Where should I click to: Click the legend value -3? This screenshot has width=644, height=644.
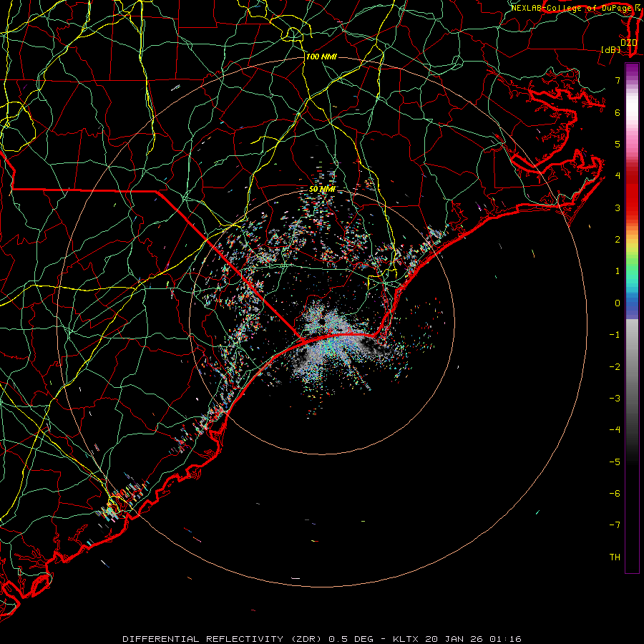[615, 399]
